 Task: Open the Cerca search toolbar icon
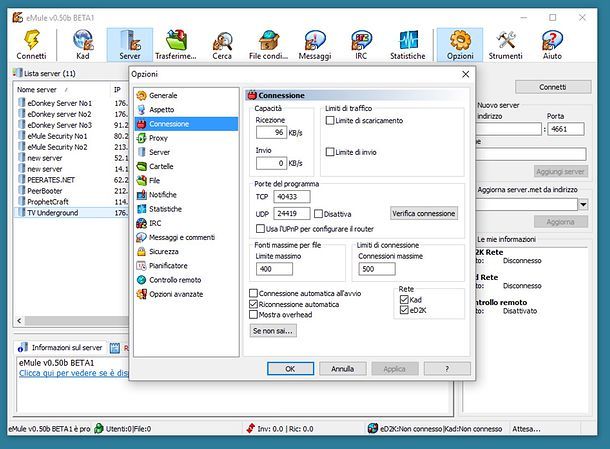(x=222, y=45)
